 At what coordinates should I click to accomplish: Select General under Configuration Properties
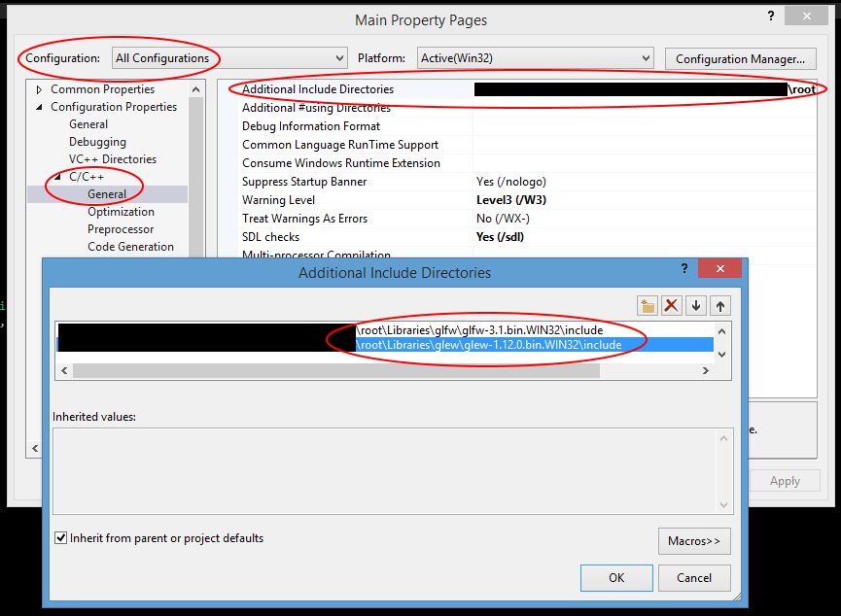[88, 124]
